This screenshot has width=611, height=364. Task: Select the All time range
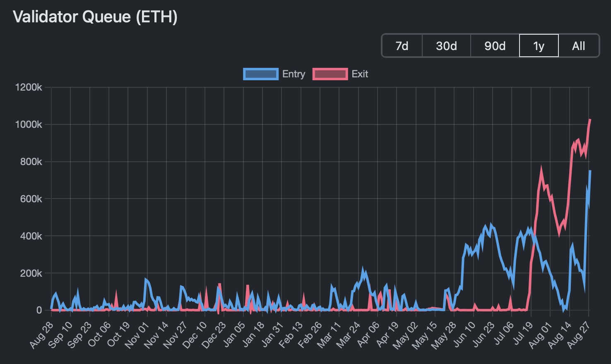point(578,45)
